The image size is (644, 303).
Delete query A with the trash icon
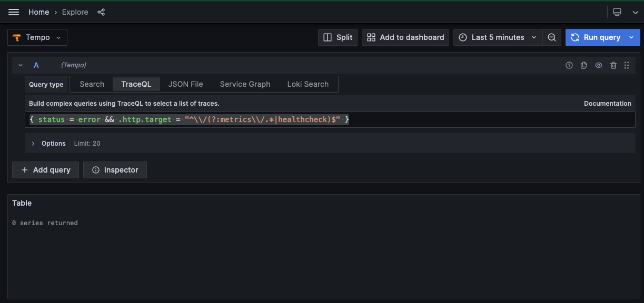(613, 65)
